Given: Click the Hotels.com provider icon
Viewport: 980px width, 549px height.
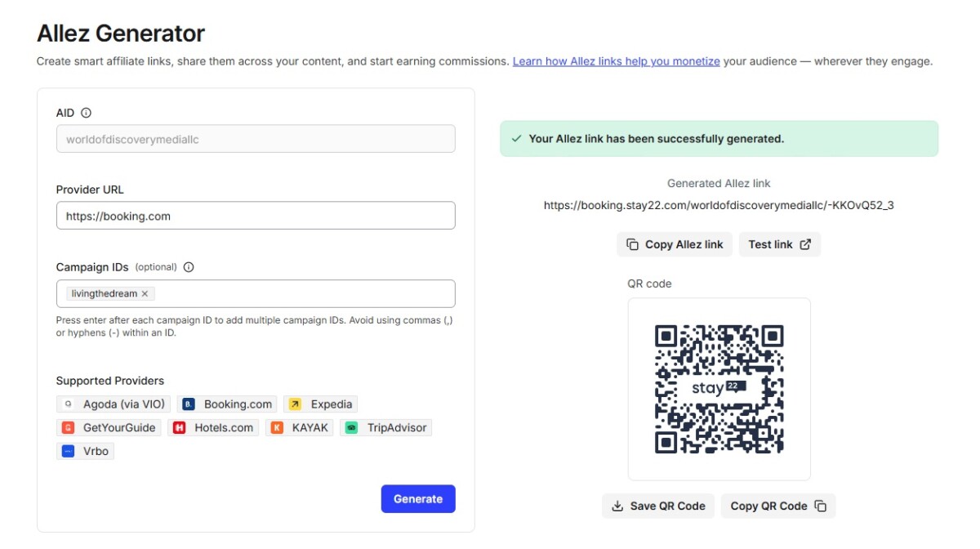Looking at the screenshot, I should click(179, 427).
